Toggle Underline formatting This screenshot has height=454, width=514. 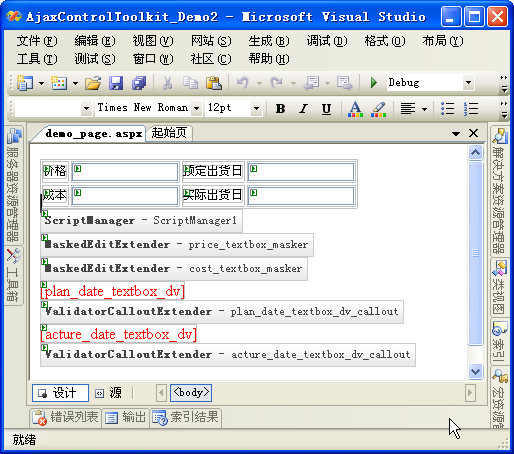[326, 108]
